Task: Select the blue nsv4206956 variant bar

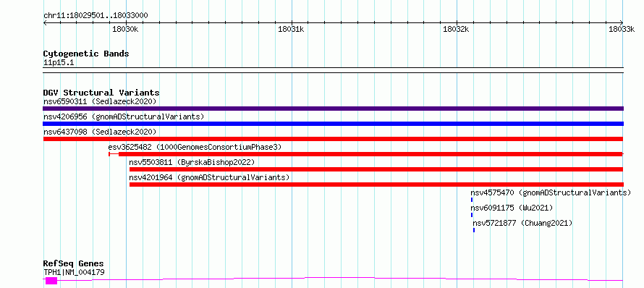Action: click(333, 124)
